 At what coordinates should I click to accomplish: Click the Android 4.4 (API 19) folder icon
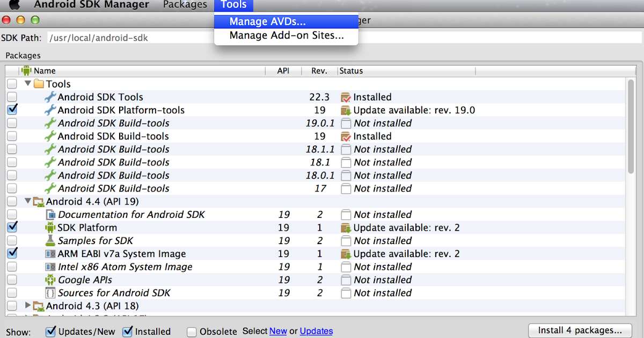[x=39, y=202]
